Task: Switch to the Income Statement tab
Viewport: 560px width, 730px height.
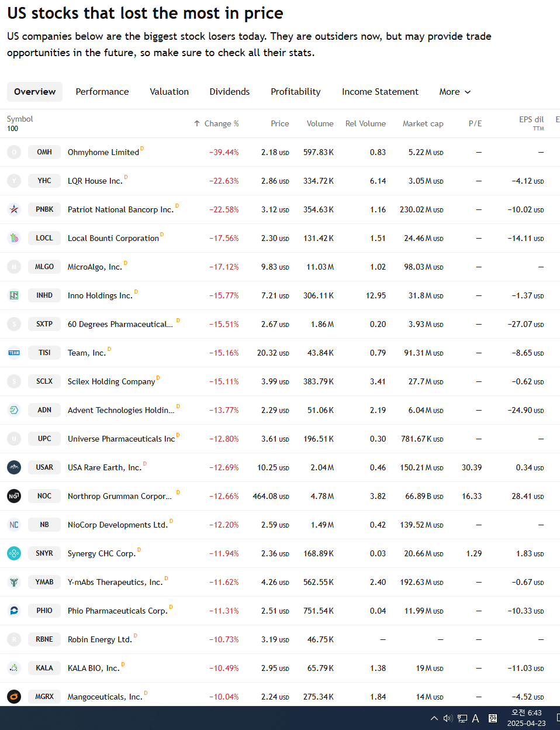Action: pyautogui.click(x=380, y=92)
